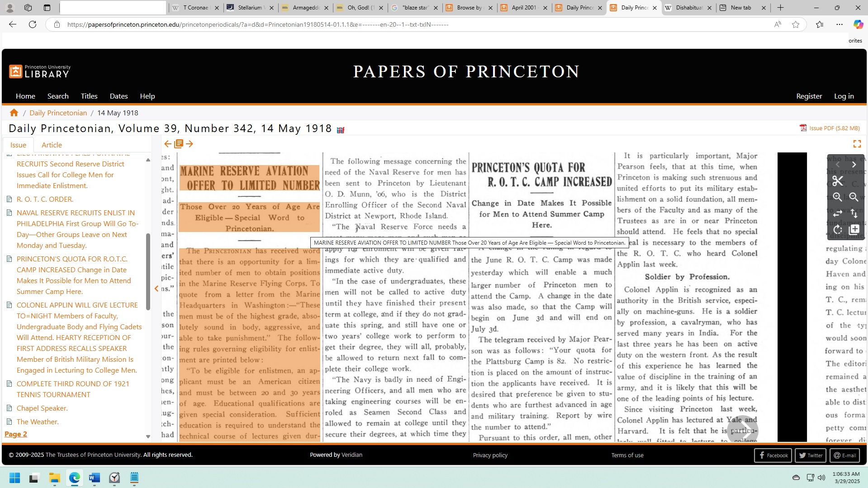Open the Veridian link
The width and height of the screenshot is (868, 488).
click(x=351, y=455)
